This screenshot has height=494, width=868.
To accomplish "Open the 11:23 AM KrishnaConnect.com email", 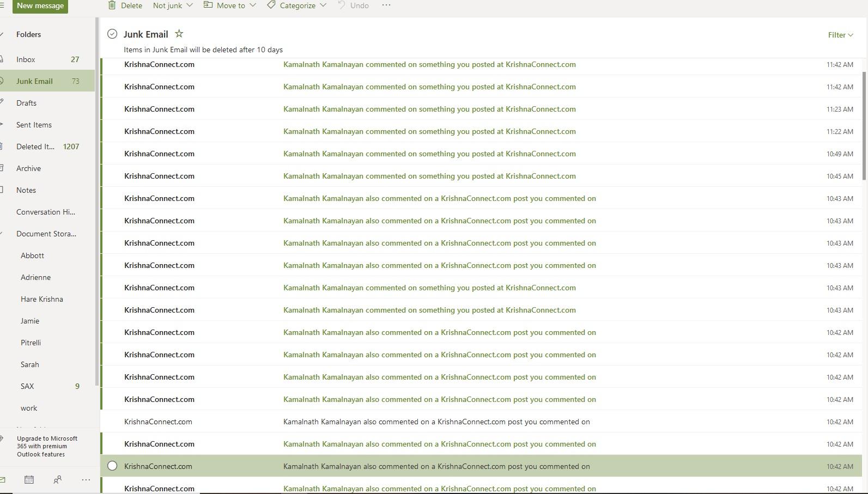I will [x=481, y=109].
